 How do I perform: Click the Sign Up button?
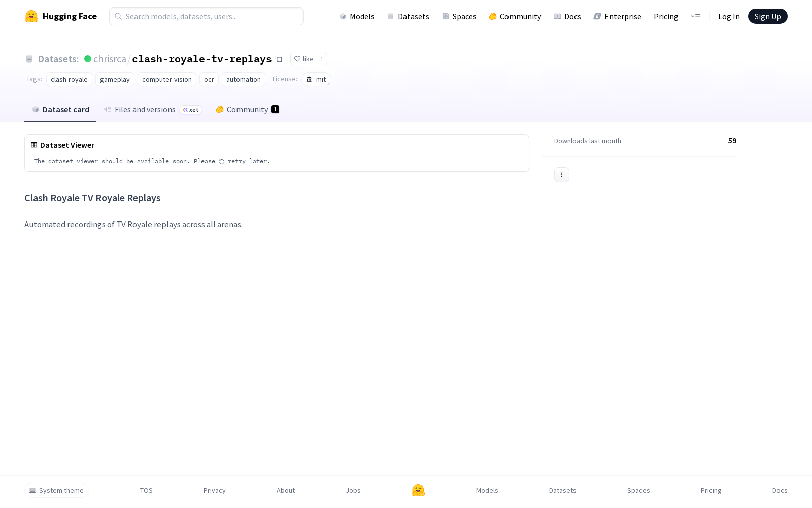click(767, 16)
